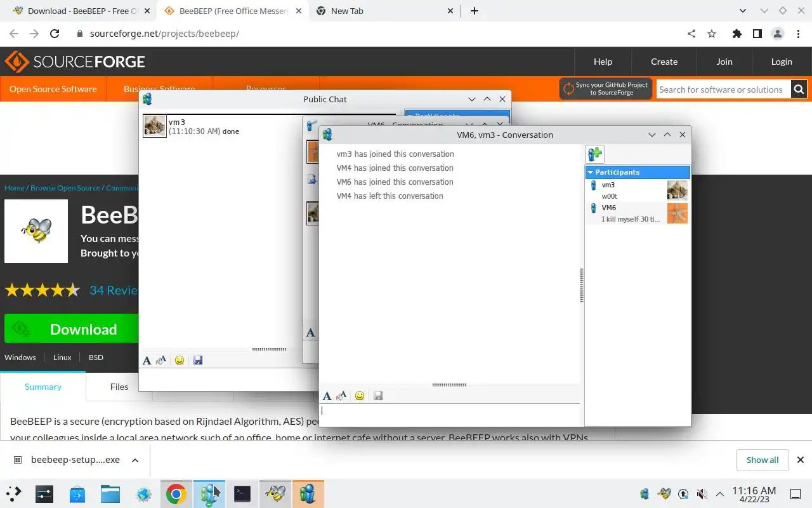Click the address bar URL
The height and width of the screenshot is (508, 812).
[164, 34]
